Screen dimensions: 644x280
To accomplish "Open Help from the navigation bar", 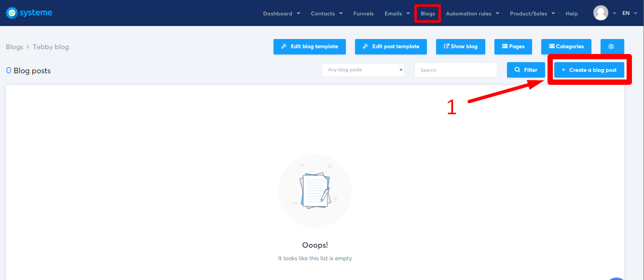I will (x=572, y=13).
